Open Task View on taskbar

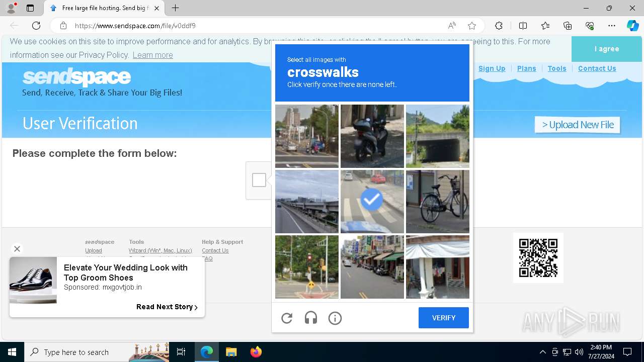pyautogui.click(x=181, y=352)
